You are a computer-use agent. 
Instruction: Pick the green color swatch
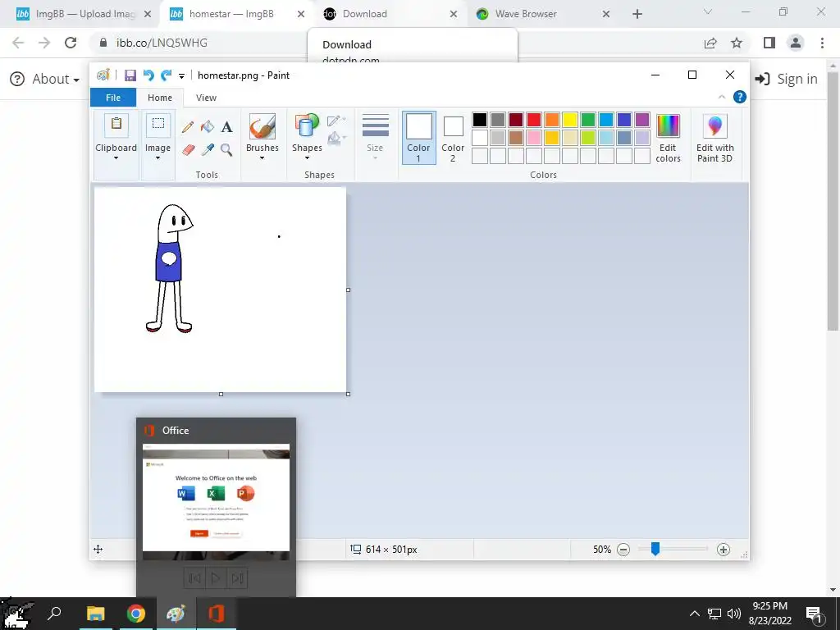[587, 120]
